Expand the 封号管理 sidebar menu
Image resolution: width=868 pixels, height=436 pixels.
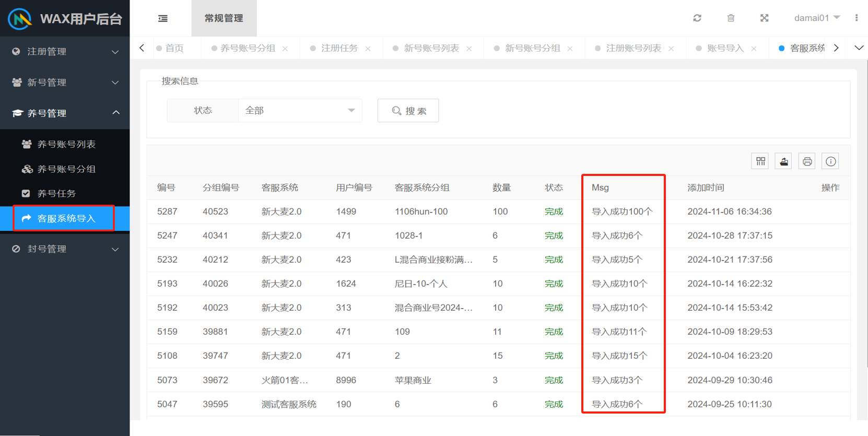coord(65,249)
